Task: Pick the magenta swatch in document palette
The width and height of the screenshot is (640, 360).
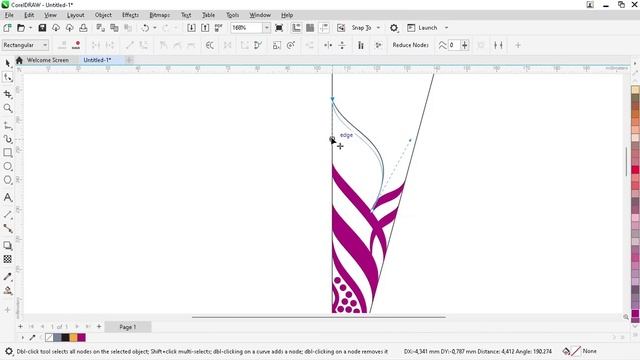Action: tap(82, 338)
